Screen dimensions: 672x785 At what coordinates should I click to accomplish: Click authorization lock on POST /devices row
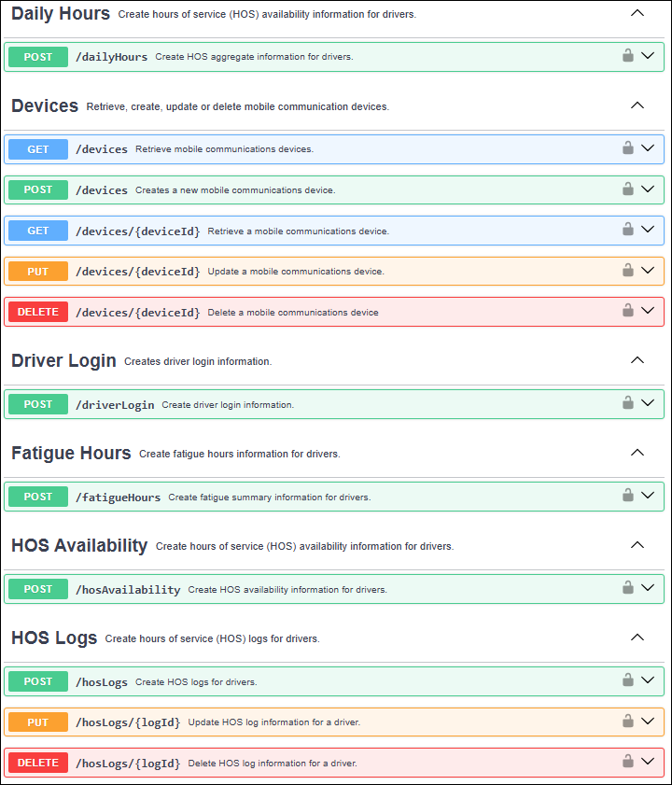628,189
